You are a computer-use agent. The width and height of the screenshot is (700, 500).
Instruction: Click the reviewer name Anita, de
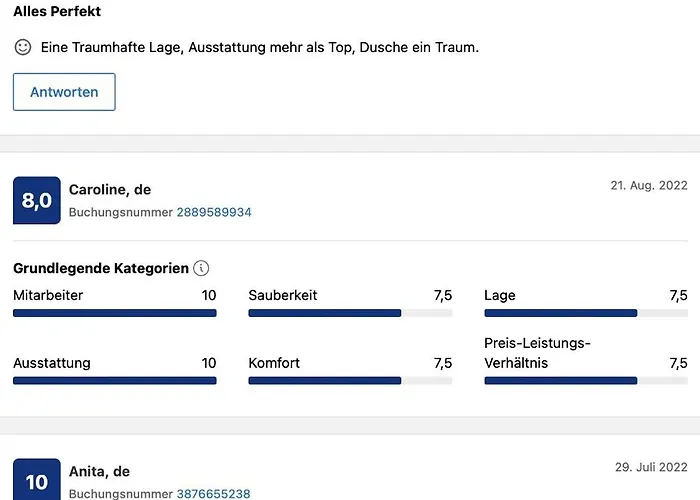pyautogui.click(x=99, y=471)
